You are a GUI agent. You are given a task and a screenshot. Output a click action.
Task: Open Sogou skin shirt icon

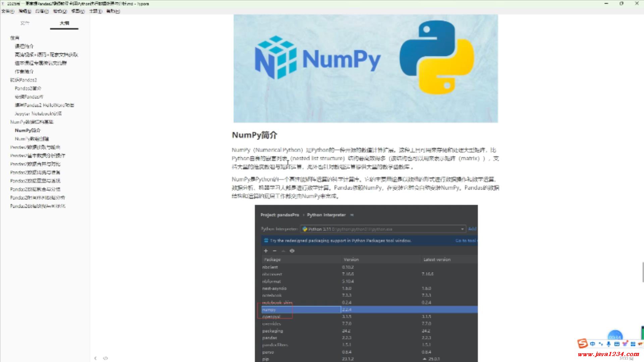pos(625,344)
